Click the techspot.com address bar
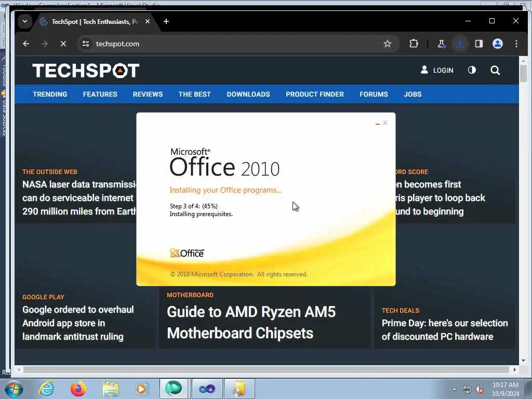 tap(237, 44)
